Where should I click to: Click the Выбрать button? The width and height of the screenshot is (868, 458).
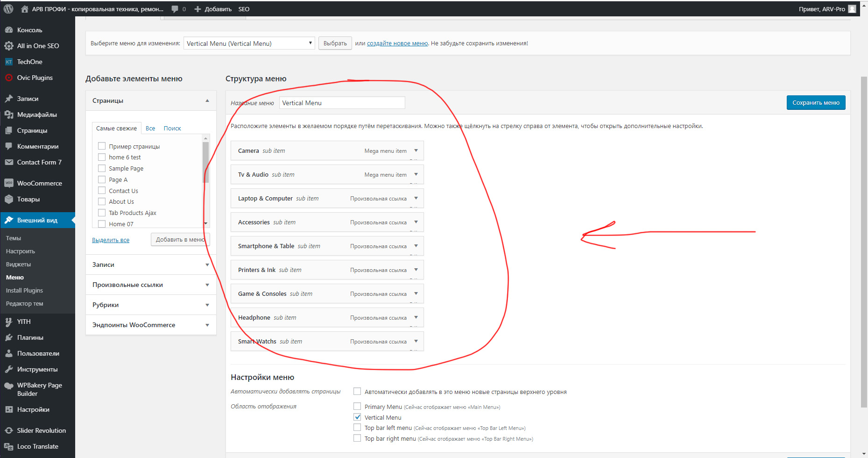pyautogui.click(x=335, y=43)
